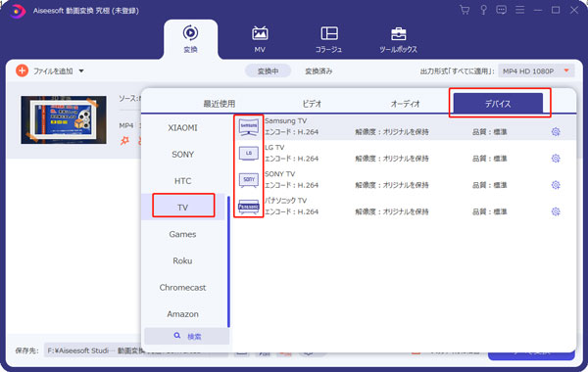Open settings gear for LG TV
This screenshot has height=372, width=588.
tap(556, 159)
